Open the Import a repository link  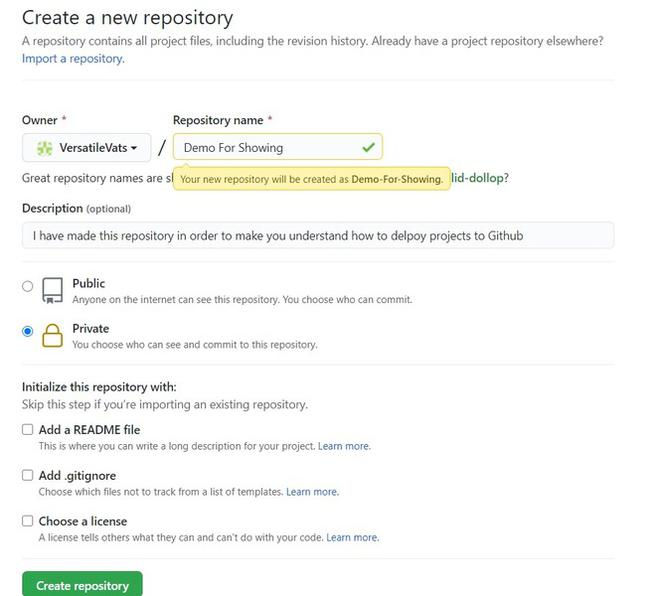tap(72, 59)
